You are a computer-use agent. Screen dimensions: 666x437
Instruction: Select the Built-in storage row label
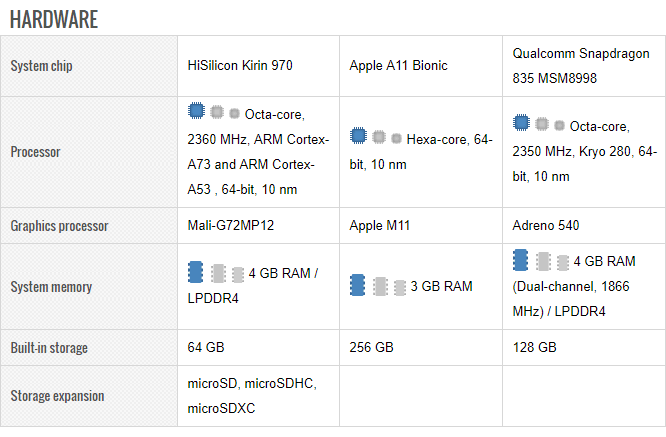pyautogui.click(x=49, y=348)
